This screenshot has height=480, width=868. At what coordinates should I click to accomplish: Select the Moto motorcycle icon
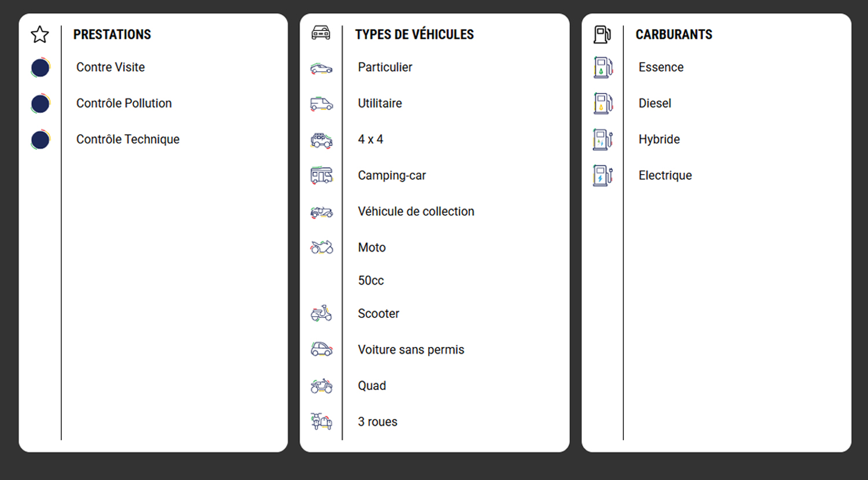(x=321, y=248)
